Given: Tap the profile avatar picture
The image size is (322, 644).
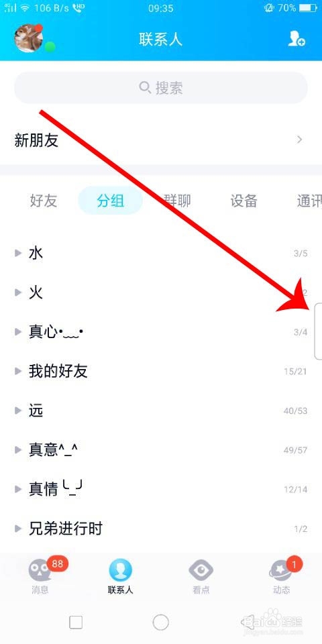Looking at the screenshot, I should (x=28, y=38).
